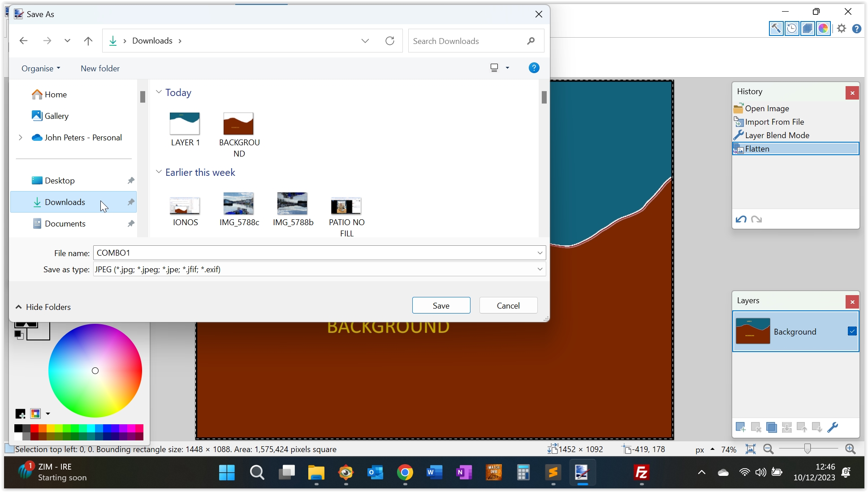This screenshot has width=868, height=492.
Task: Open layer properties with the wrench icon
Action: [833, 427]
